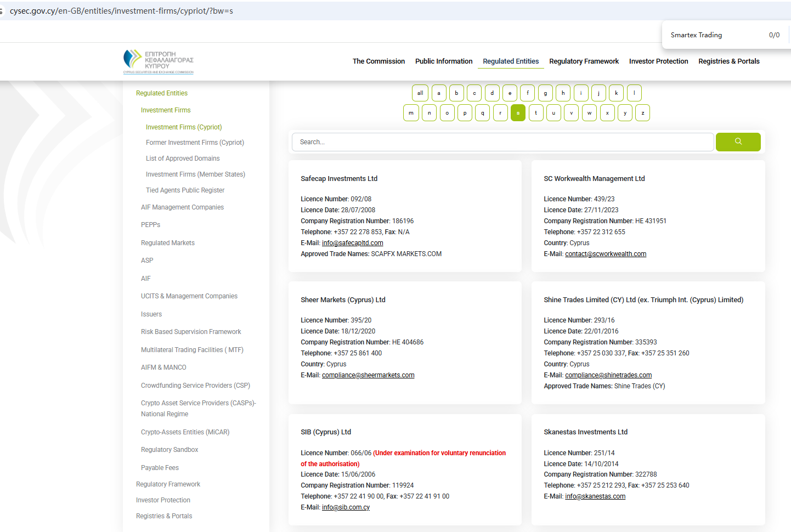Click the CySEC logo in the header
791x532 pixels.
pos(159,61)
